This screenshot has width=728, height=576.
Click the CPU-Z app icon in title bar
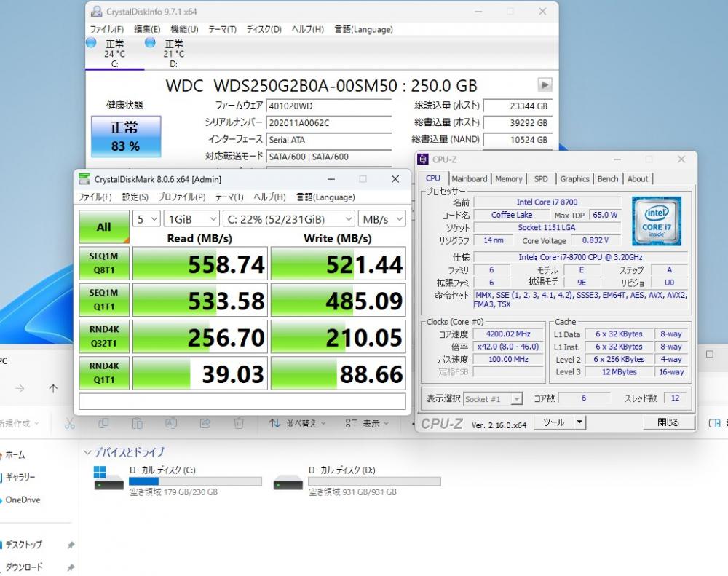pyautogui.click(x=423, y=159)
